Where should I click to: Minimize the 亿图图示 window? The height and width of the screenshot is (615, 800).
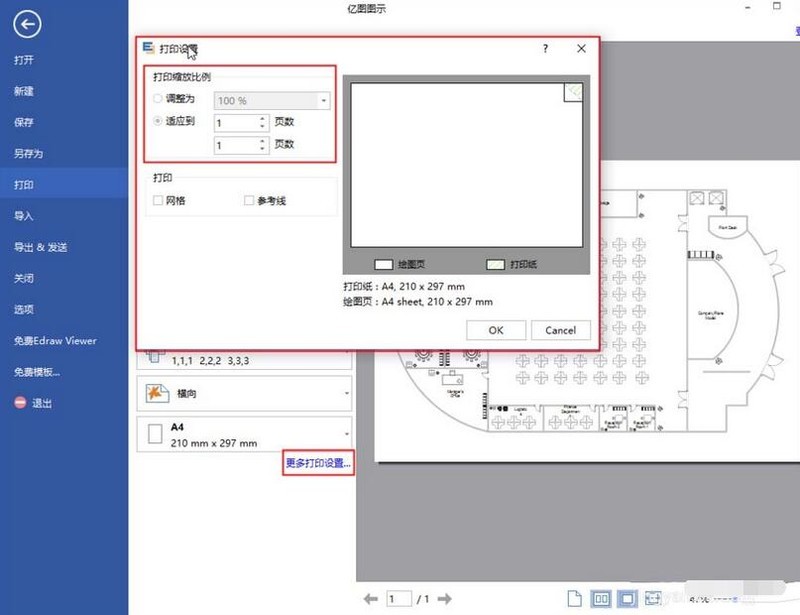748,7
